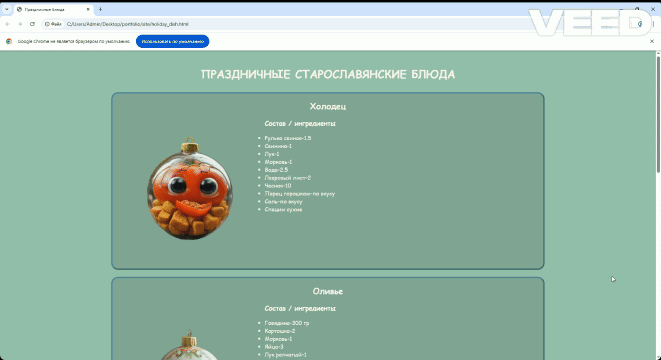Screen dimensions: 661x360
Task: Open the Файл site info chip
Action: click(54, 24)
